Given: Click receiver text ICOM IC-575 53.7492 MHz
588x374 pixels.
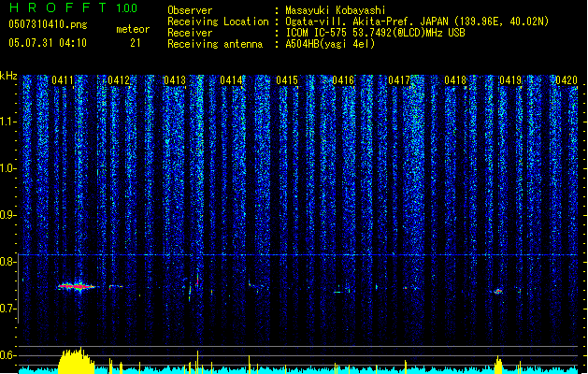Looking at the screenshot, I should [375, 33].
